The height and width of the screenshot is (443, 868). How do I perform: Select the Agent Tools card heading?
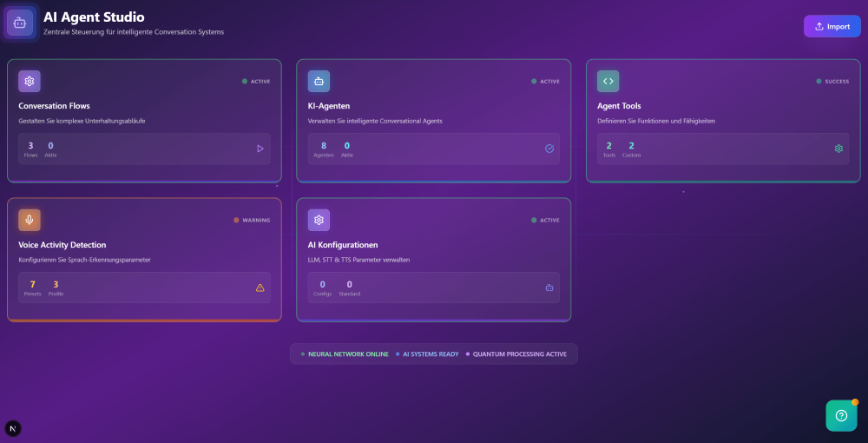pyautogui.click(x=619, y=106)
